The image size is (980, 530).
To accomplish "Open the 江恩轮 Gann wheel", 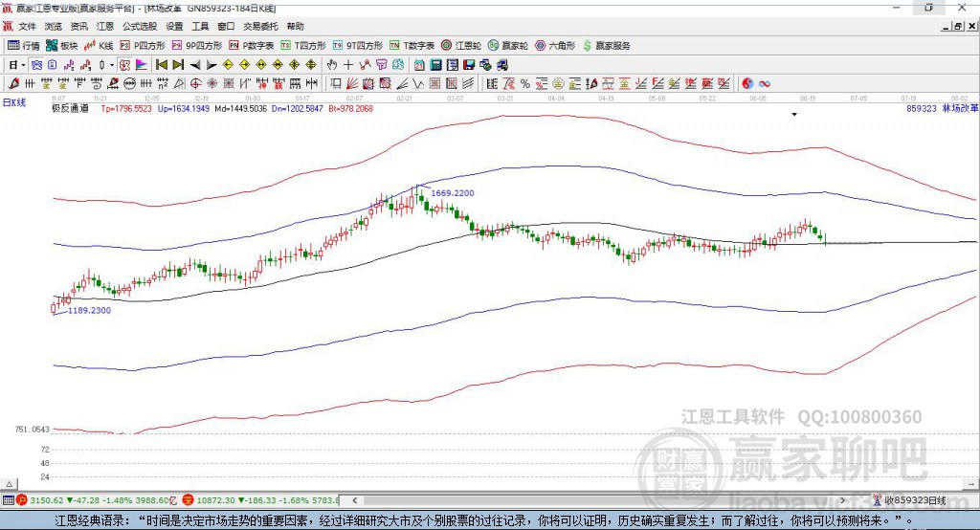I will [461, 46].
